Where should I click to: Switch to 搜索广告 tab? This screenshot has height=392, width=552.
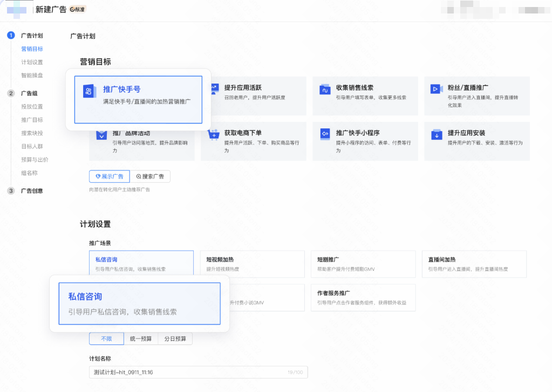tap(150, 176)
